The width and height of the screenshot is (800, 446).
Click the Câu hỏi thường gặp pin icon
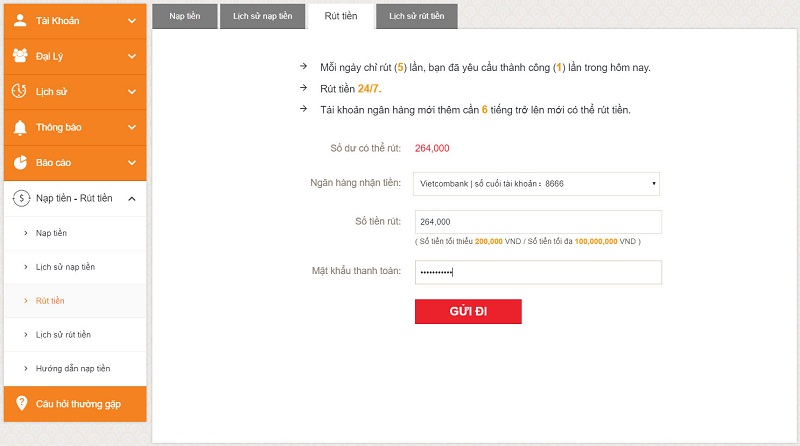point(20,403)
